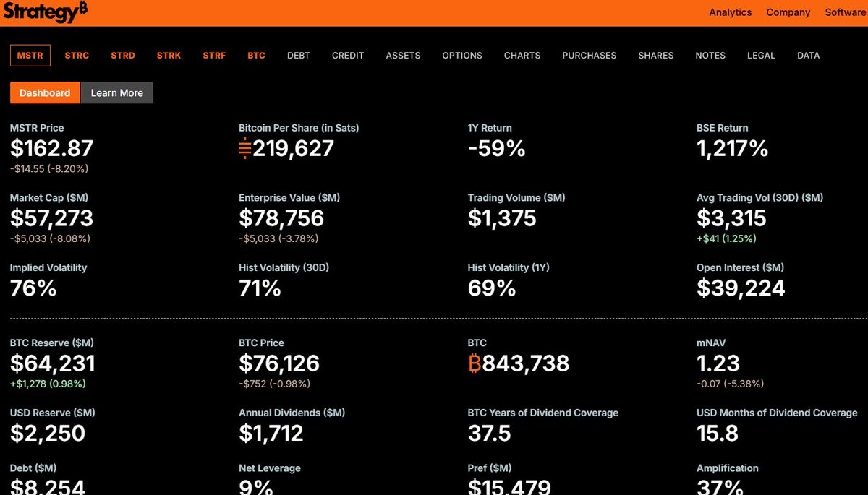Click the price change -$14.55 (-8.20%)
This screenshot has height=495, width=868.
click(x=49, y=168)
